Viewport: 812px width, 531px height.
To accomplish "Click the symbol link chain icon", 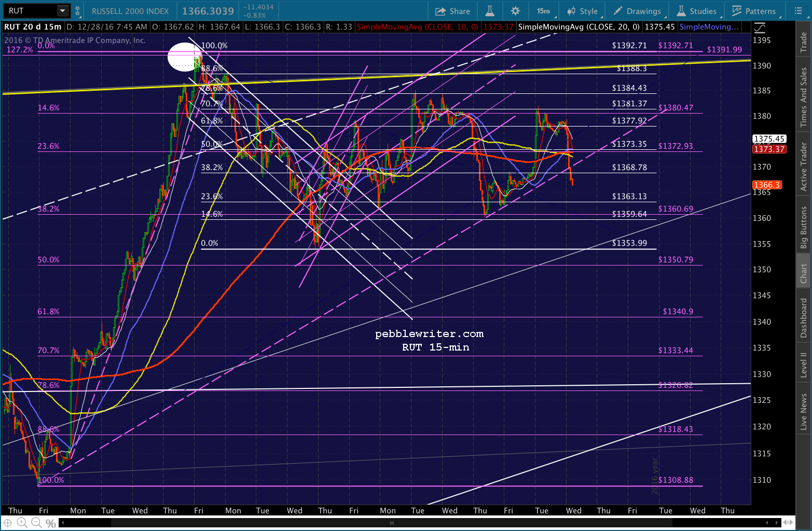I will (x=78, y=11).
